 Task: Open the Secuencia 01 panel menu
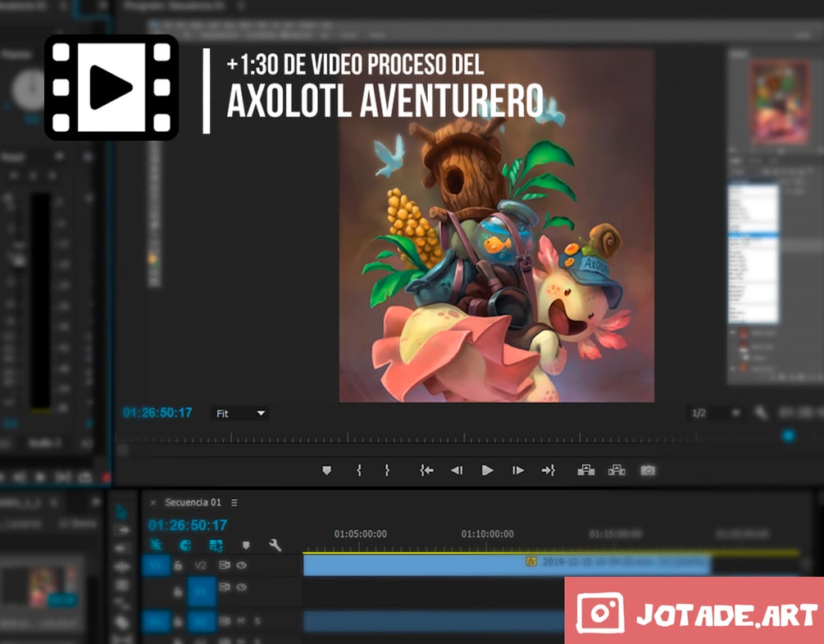coord(234,503)
